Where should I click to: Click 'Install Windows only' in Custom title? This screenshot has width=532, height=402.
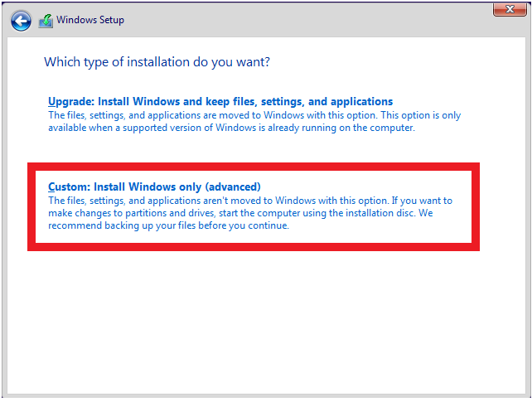[148, 187]
